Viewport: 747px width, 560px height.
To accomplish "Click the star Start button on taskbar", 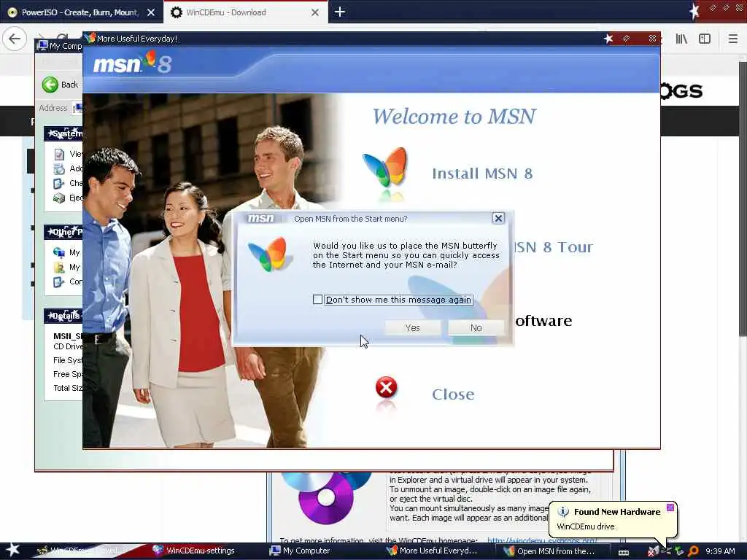I will point(12,550).
